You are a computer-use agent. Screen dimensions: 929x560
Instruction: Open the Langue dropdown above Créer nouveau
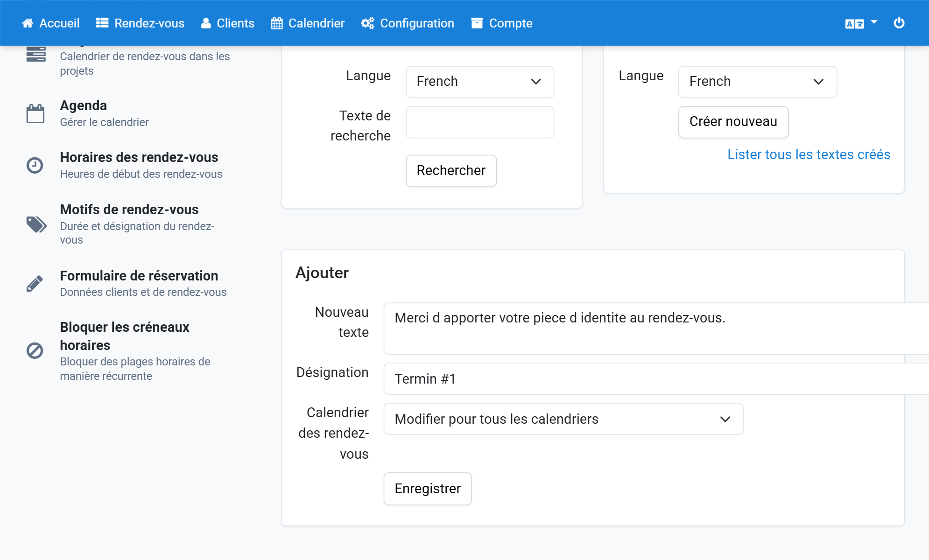click(758, 82)
